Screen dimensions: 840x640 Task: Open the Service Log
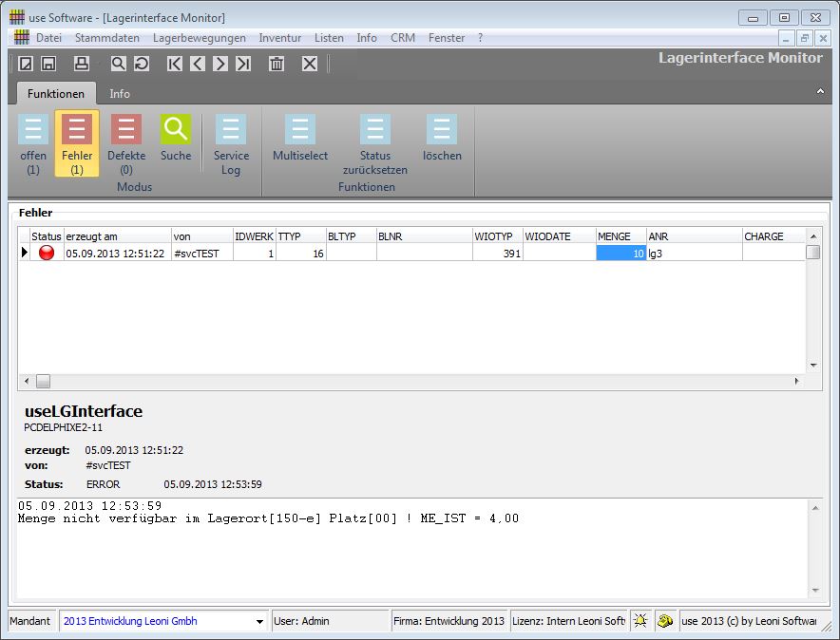pos(231,143)
